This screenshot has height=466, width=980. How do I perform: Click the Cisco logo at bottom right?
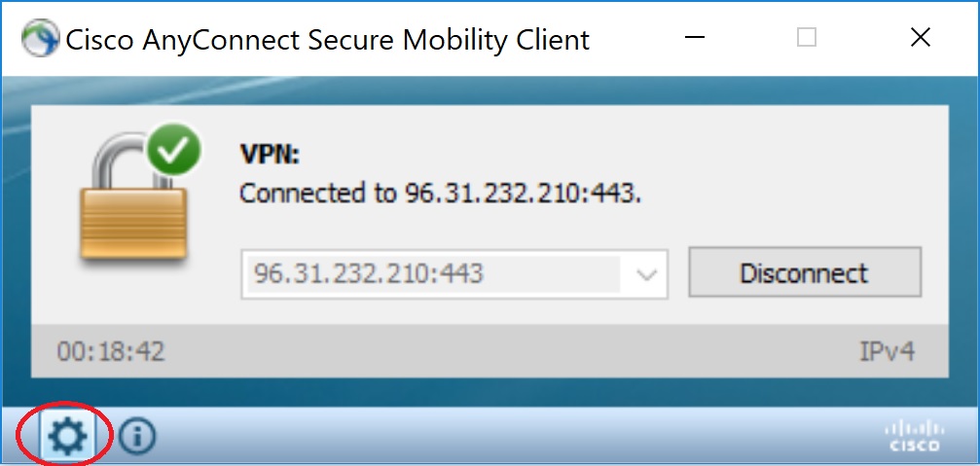click(915, 436)
